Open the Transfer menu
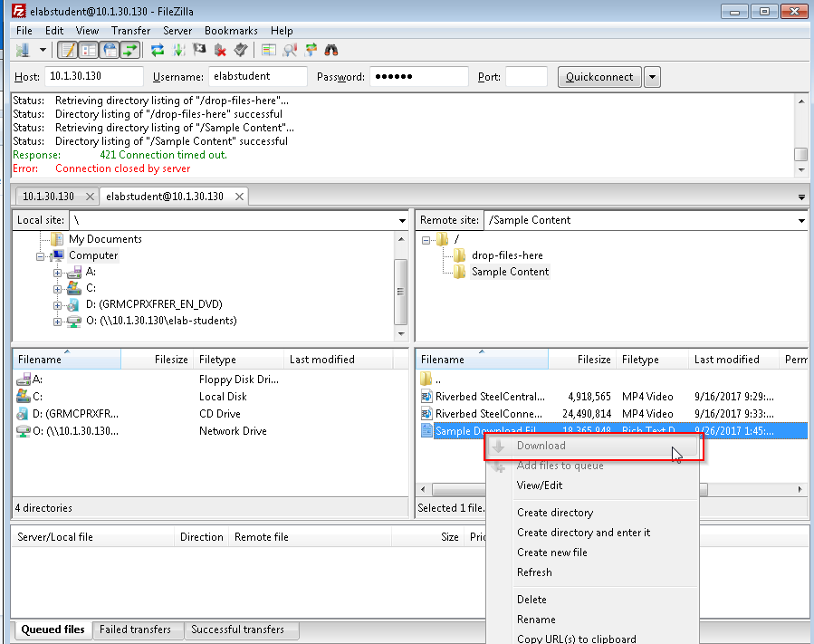814x644 pixels. coord(130,31)
